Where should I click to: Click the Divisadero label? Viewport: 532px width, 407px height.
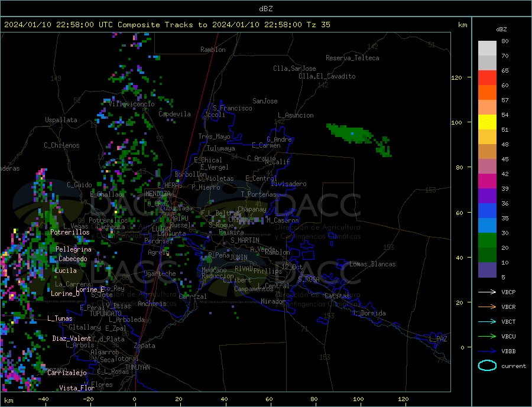click(x=288, y=184)
